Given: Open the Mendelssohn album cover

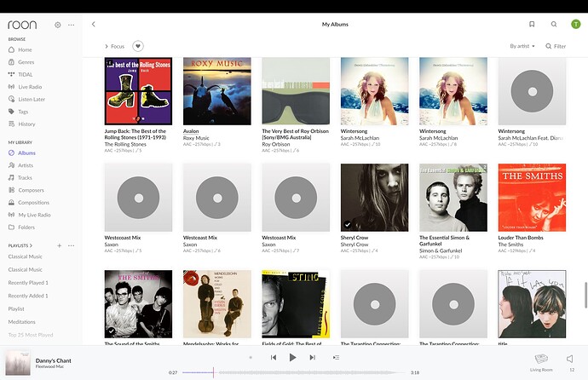Looking at the screenshot, I should pos(217,304).
